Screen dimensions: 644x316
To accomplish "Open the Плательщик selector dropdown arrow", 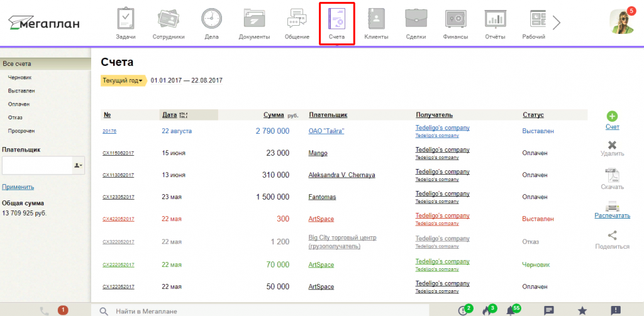I will [79, 165].
